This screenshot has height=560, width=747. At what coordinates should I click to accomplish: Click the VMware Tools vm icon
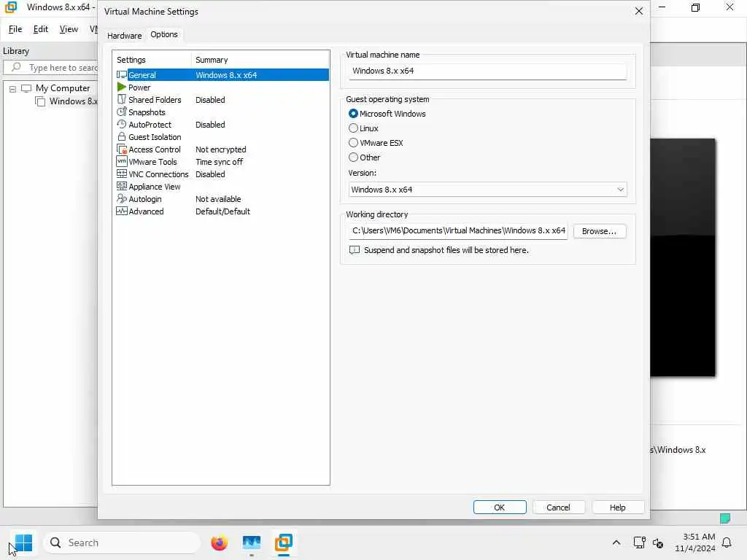pyautogui.click(x=122, y=161)
